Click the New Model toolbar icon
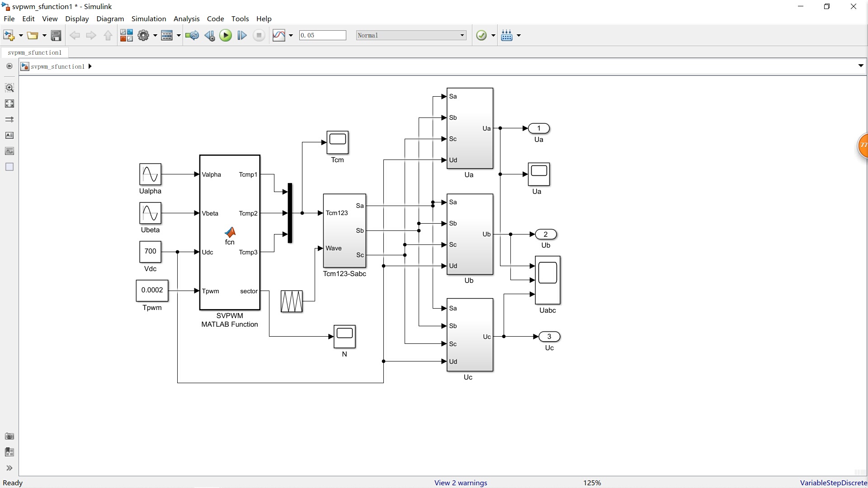868x488 pixels. click(x=9, y=35)
